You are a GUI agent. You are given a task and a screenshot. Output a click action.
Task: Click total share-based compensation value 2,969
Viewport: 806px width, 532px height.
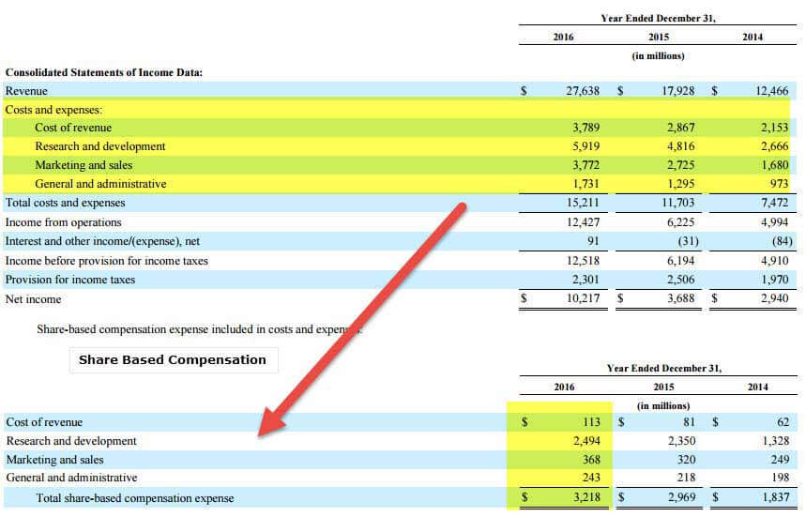pyautogui.click(x=681, y=497)
